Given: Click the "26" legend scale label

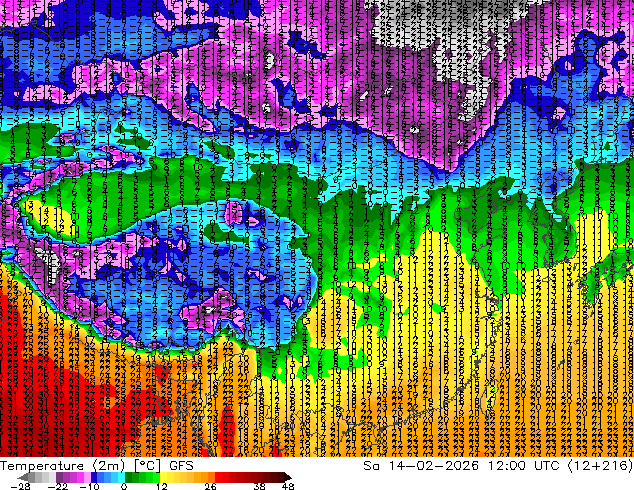Looking at the screenshot, I should tap(210, 486).
